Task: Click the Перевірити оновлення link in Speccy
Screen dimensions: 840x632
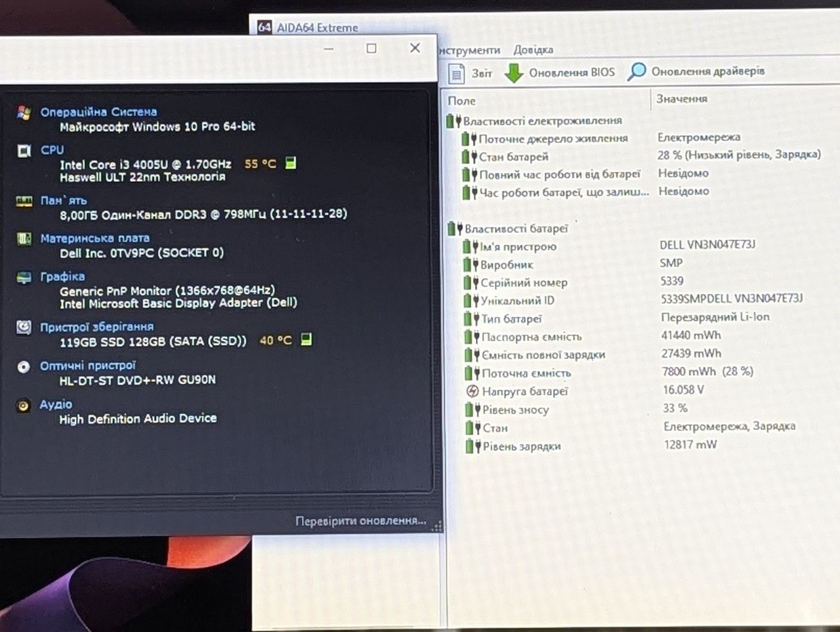Action: [361, 521]
